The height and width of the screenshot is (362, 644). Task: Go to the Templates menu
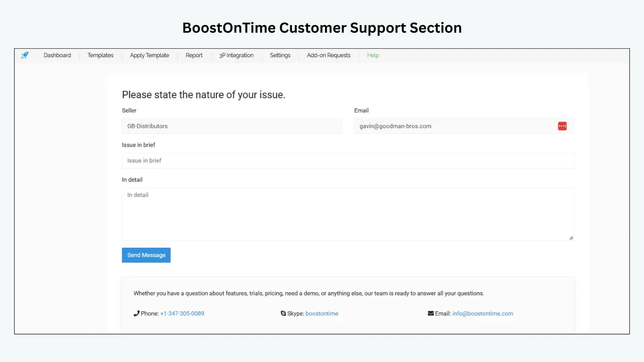click(x=101, y=55)
